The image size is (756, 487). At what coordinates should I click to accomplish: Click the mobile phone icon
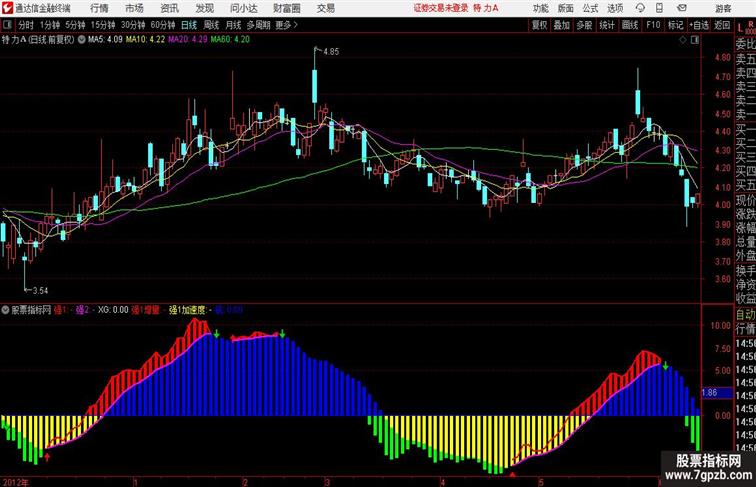click(660, 8)
